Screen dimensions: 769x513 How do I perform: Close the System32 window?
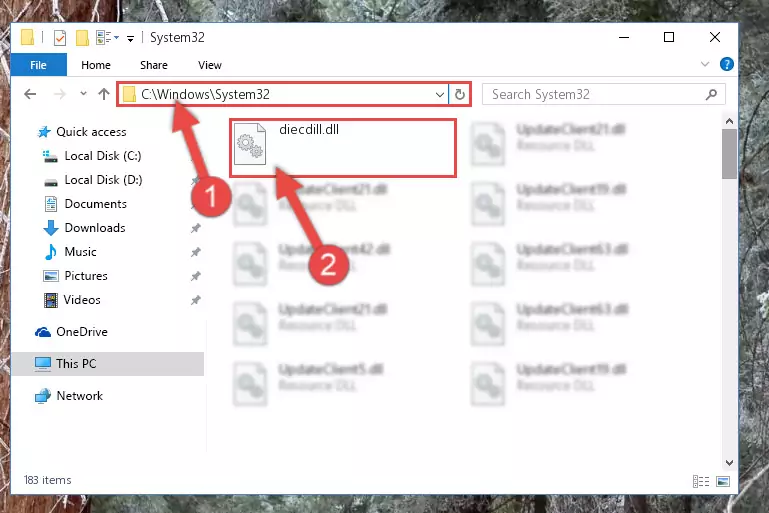click(x=715, y=37)
